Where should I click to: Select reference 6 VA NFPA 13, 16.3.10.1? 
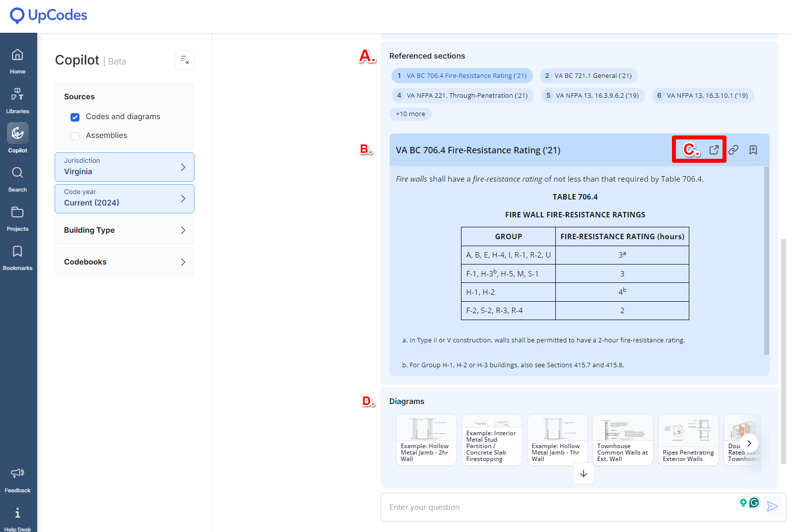pos(703,96)
